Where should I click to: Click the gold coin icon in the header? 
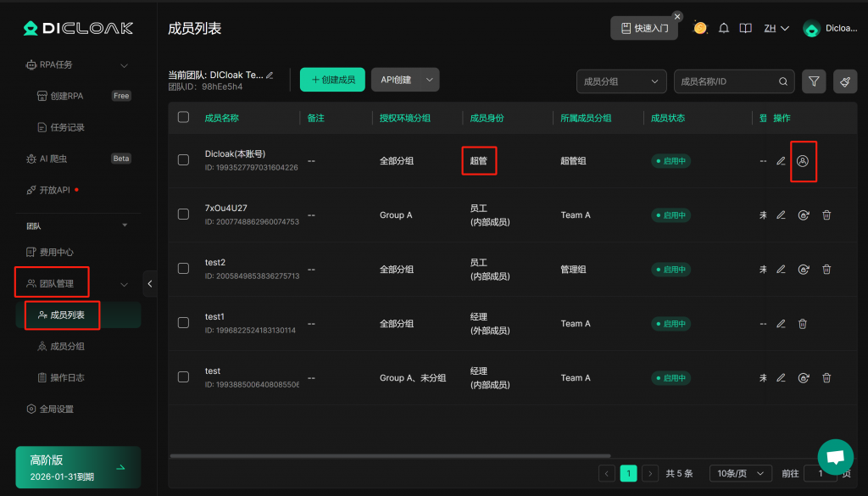(700, 28)
